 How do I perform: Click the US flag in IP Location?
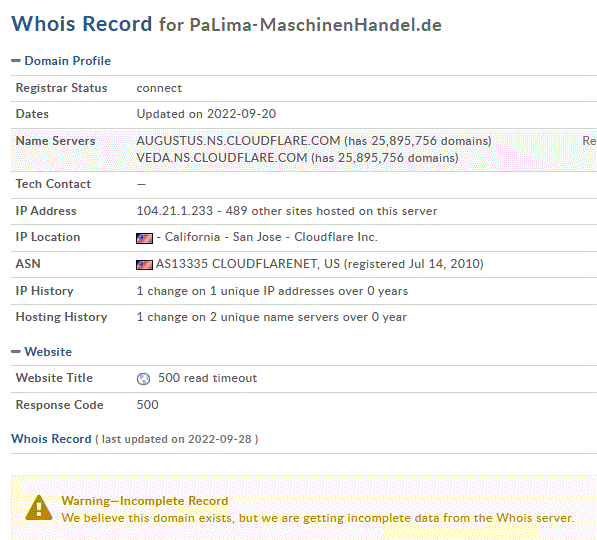[144, 238]
